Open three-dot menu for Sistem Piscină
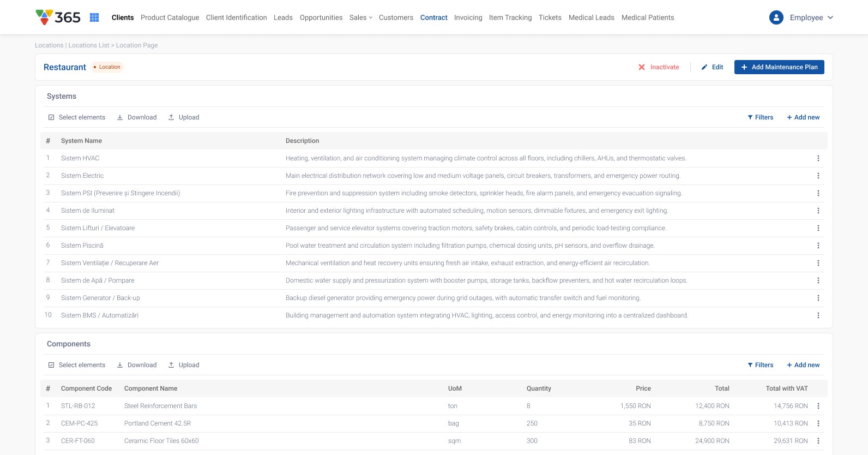Image resolution: width=868 pixels, height=455 pixels. pyautogui.click(x=818, y=246)
